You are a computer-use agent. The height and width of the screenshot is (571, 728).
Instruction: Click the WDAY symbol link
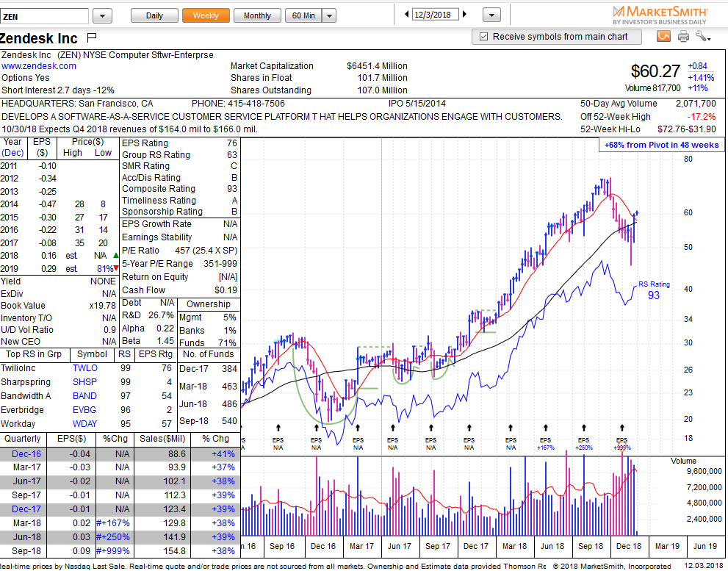point(85,424)
